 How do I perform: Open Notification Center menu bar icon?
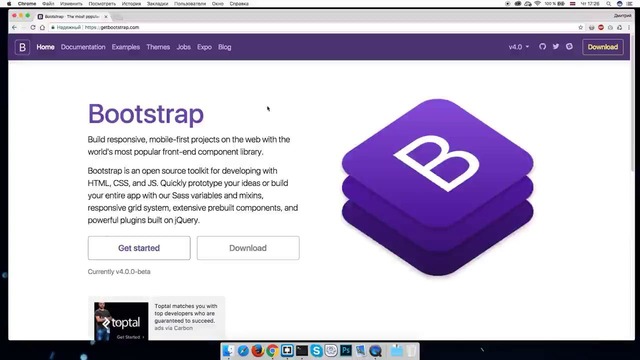[x=629, y=4]
